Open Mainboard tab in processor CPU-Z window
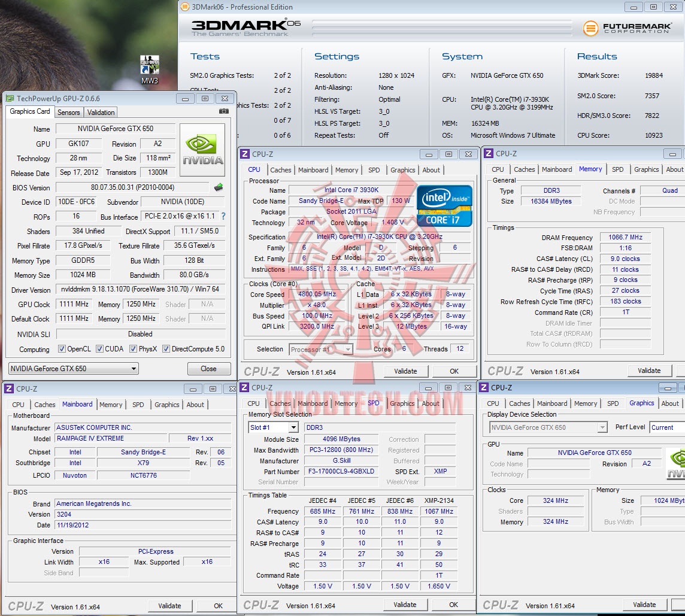This screenshot has width=685, height=616. pos(313,170)
